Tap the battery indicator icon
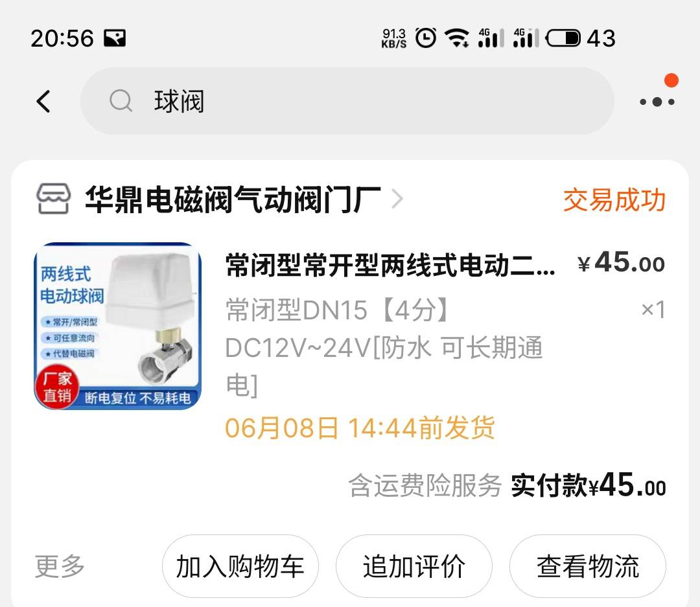Screen dimensions: 700x607 click(x=563, y=38)
